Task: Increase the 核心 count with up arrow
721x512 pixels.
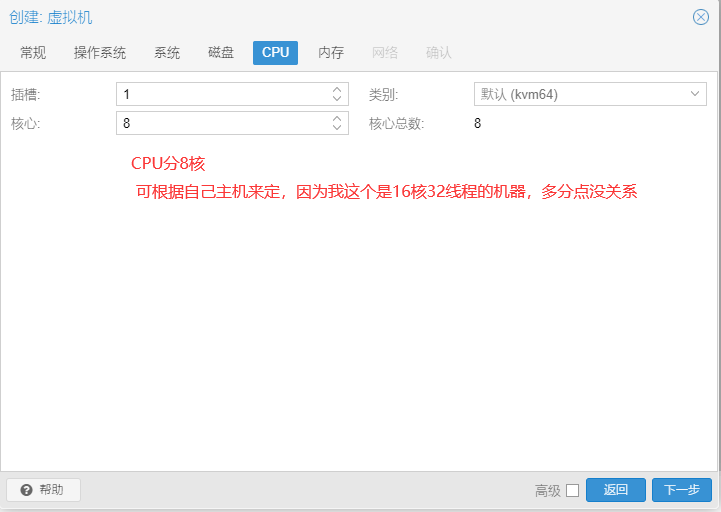Action: point(337,118)
